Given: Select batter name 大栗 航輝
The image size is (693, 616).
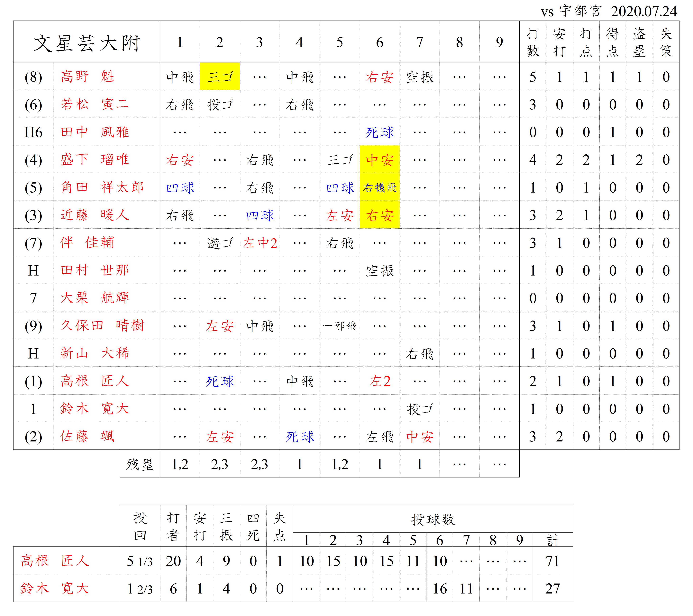Looking at the screenshot, I should click(95, 298).
